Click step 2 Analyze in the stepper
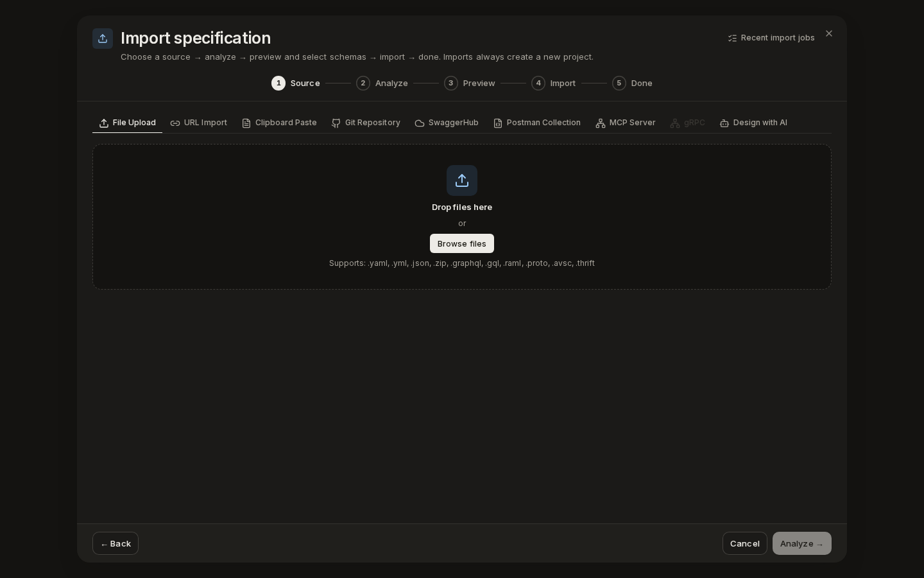This screenshot has height=578, width=924. click(x=382, y=83)
